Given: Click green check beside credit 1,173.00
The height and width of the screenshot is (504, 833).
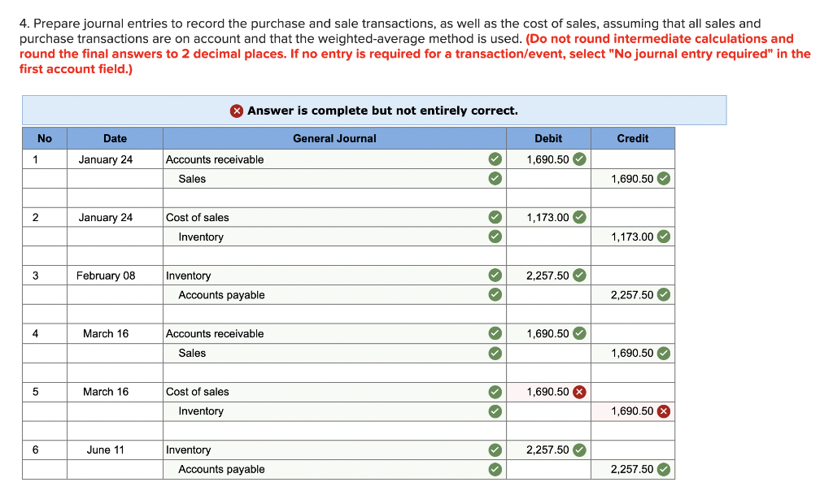Looking at the screenshot, I should [x=664, y=237].
